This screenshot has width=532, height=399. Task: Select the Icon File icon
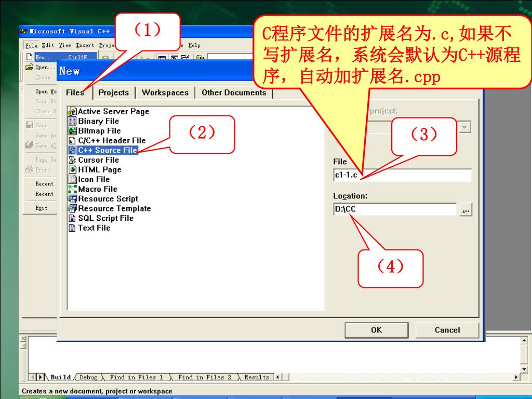[x=72, y=179]
